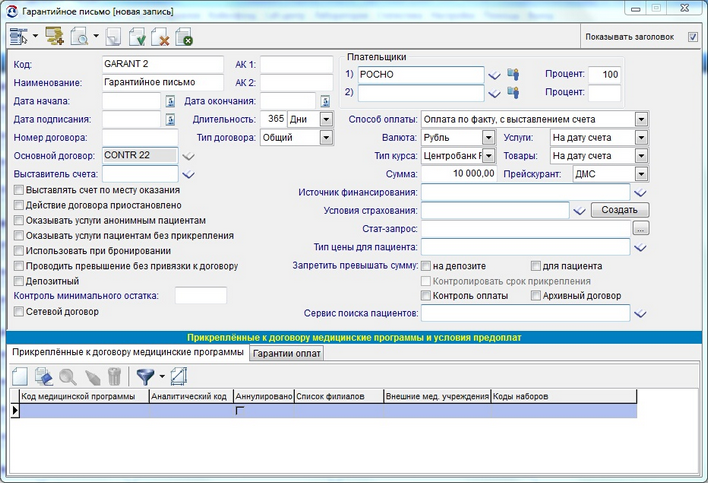Click the ellipsis button next to Стат-запрос

[641, 228]
